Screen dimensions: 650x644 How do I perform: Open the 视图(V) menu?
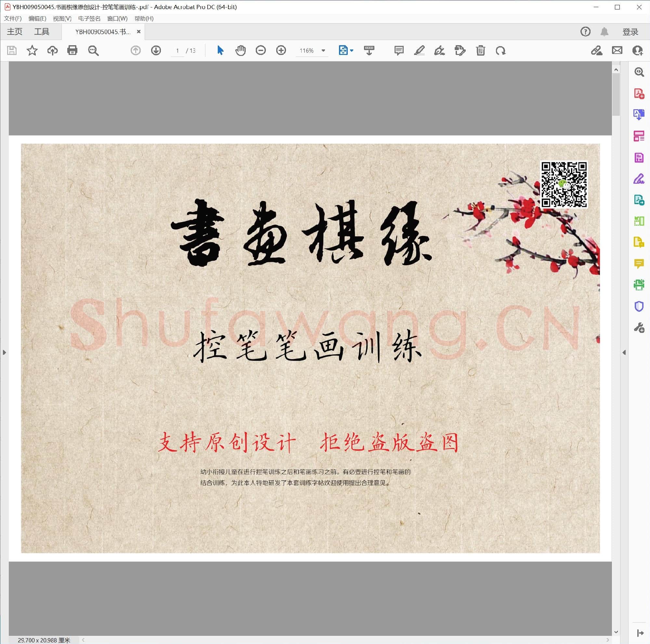click(62, 19)
